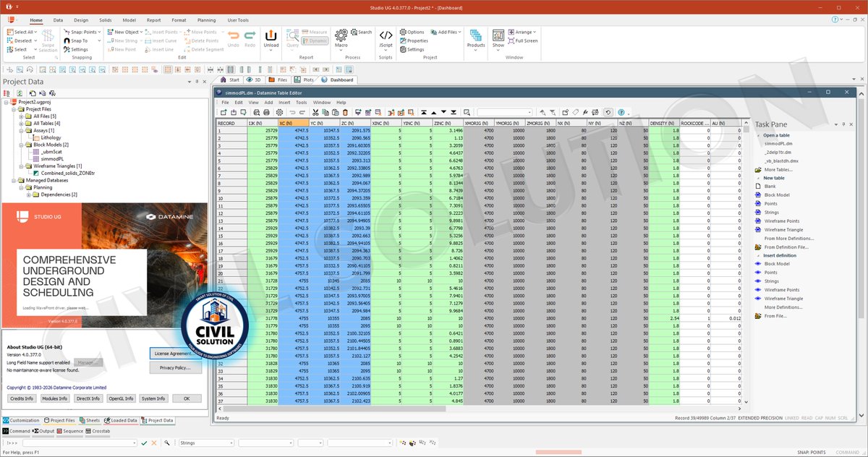Screen dimensions: 868x457
Task: Open the Insert menu in Table Editor
Action: [x=284, y=103]
